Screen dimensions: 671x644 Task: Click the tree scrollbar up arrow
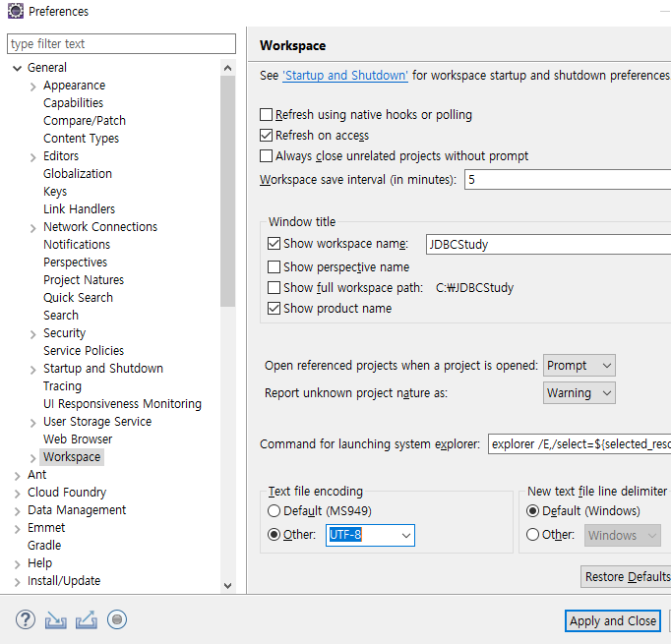point(227,68)
